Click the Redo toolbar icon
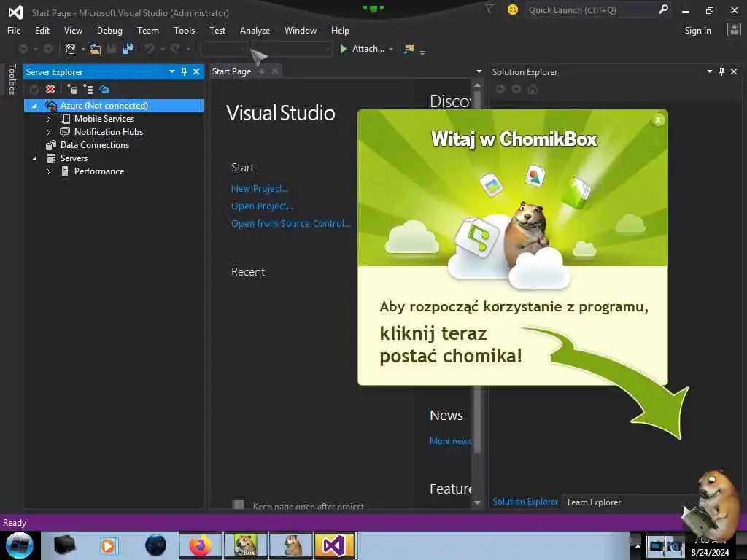 coord(175,49)
